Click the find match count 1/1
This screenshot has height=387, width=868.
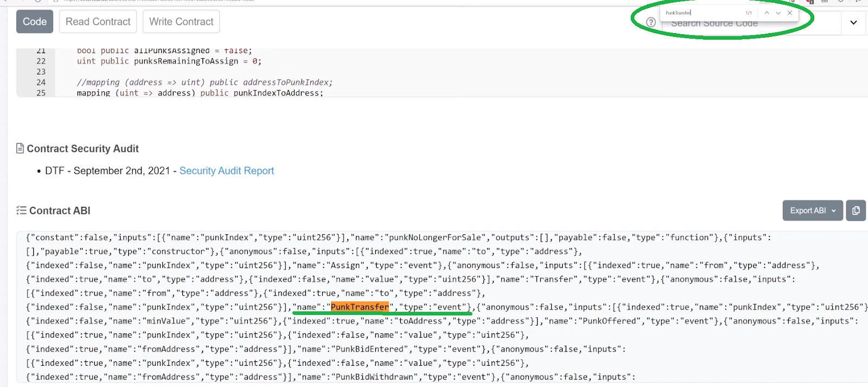(749, 12)
